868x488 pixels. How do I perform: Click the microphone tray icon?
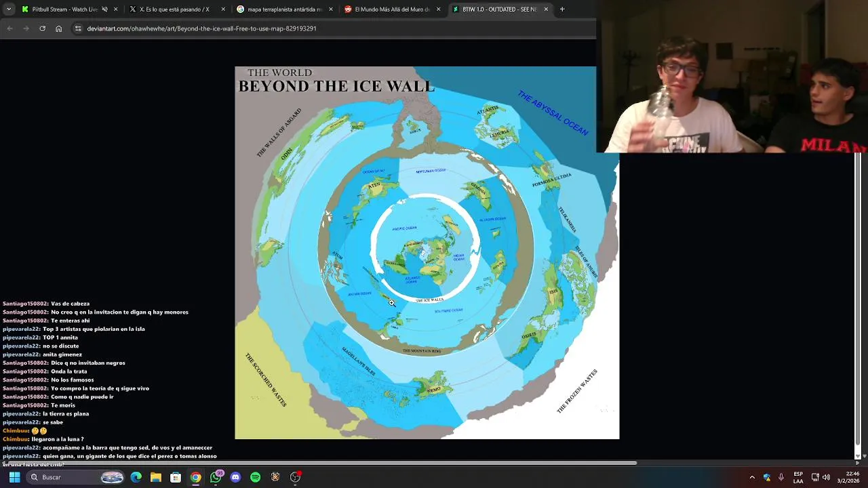(x=781, y=477)
